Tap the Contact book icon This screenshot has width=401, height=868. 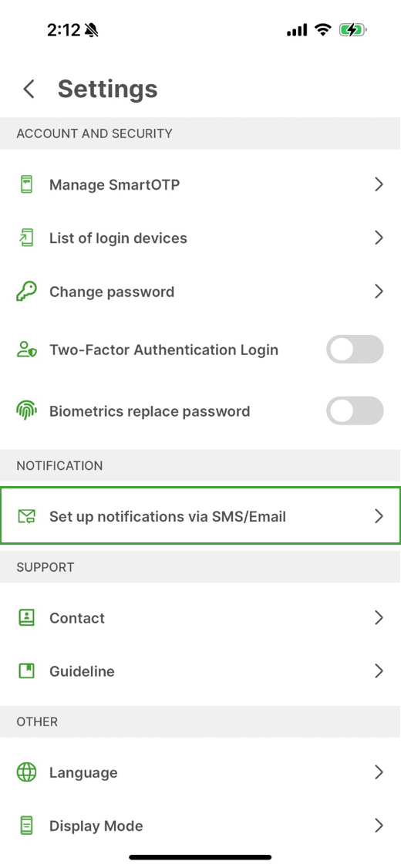(26, 618)
